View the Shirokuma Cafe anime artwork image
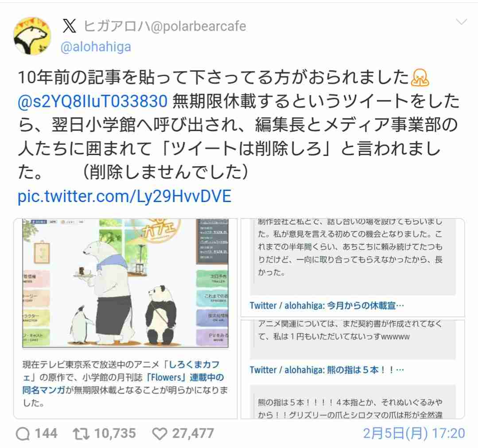Viewport: 478px width, 448px height. [125, 283]
